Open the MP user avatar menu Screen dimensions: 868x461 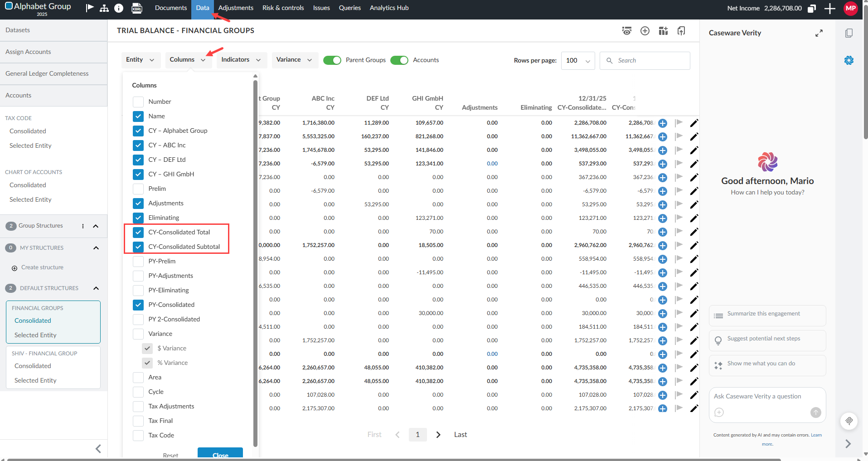(851, 8)
